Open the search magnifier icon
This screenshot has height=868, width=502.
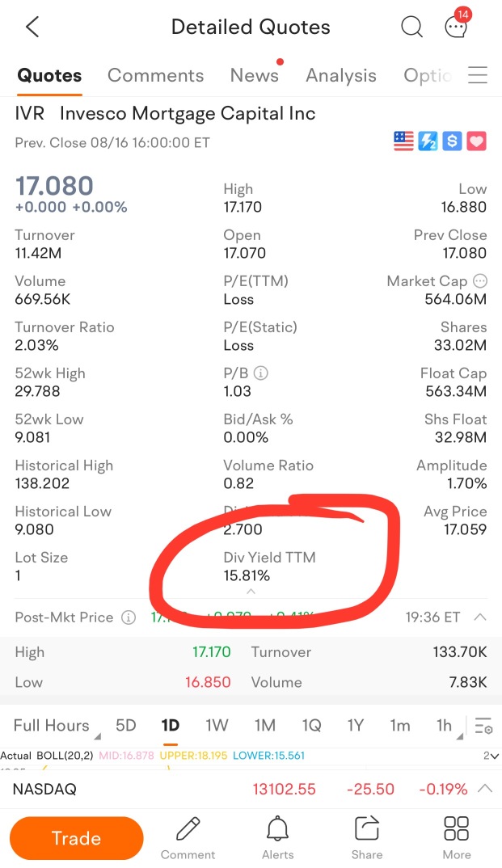pyautogui.click(x=411, y=27)
